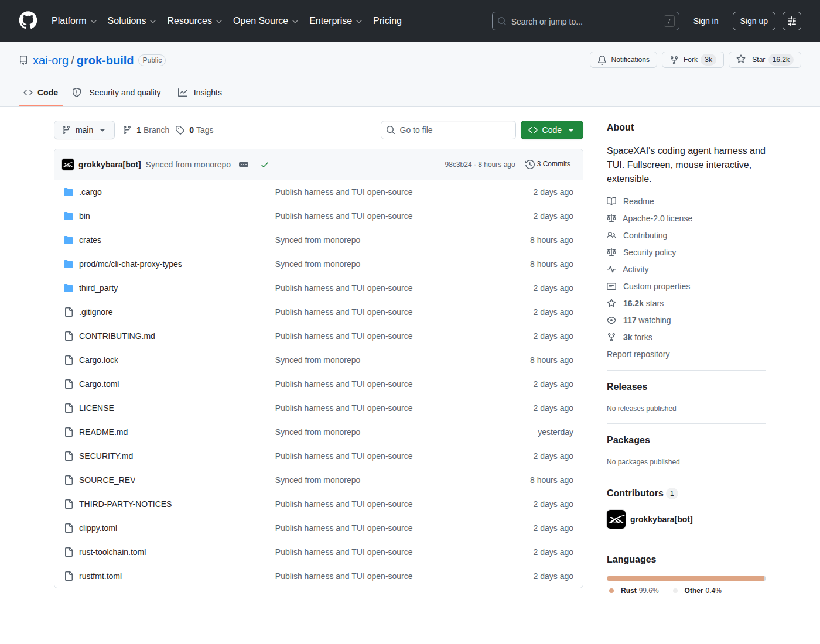
Task: Switch to the Code tab
Action: click(41, 93)
